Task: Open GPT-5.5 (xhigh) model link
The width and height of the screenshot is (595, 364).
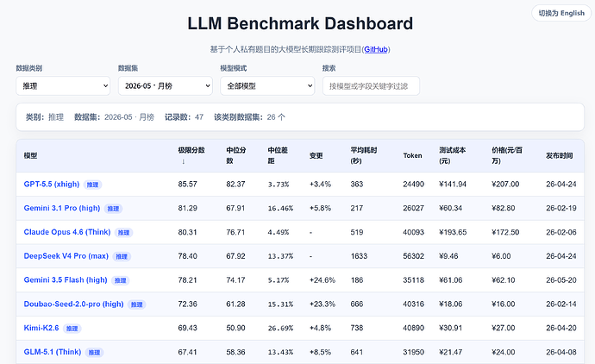Action: [x=52, y=184]
